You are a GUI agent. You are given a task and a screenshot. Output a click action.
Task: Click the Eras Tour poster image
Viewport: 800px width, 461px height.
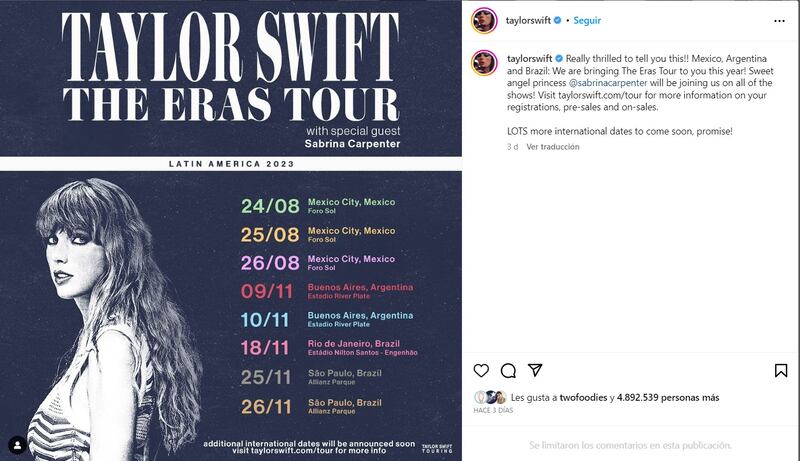pyautogui.click(x=231, y=230)
